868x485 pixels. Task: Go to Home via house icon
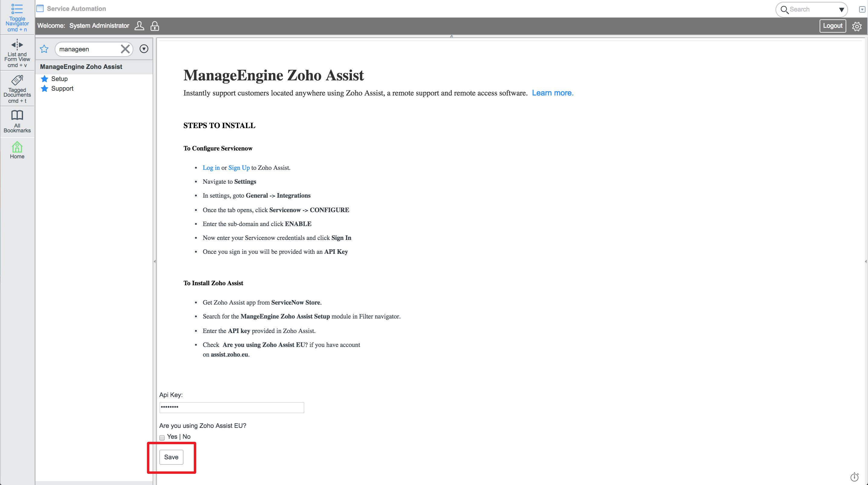17,147
